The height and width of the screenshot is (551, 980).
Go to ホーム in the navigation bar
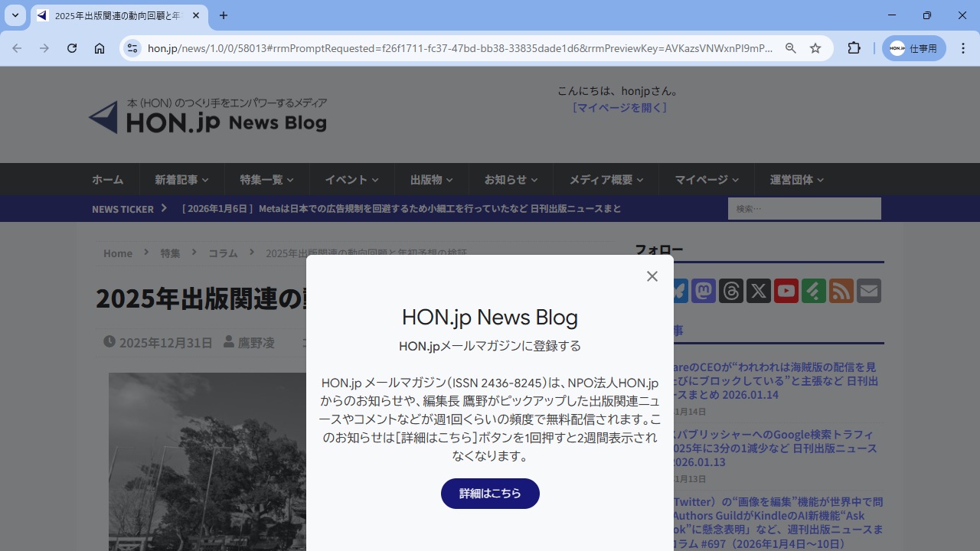coord(107,180)
